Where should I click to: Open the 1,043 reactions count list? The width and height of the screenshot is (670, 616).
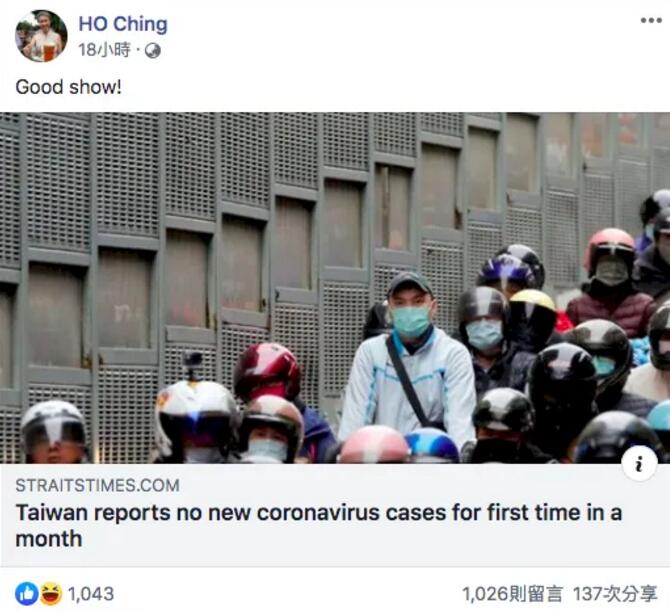(91, 594)
